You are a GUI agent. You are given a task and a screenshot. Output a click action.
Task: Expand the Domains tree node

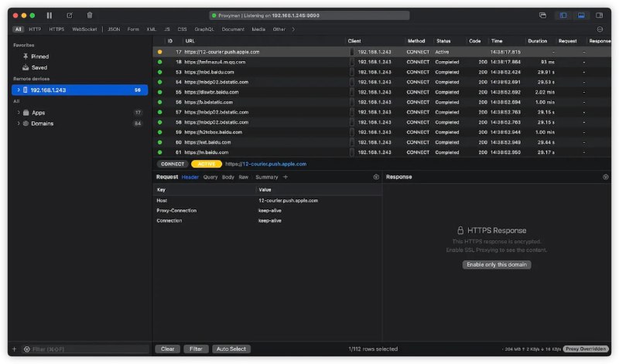pyautogui.click(x=18, y=124)
